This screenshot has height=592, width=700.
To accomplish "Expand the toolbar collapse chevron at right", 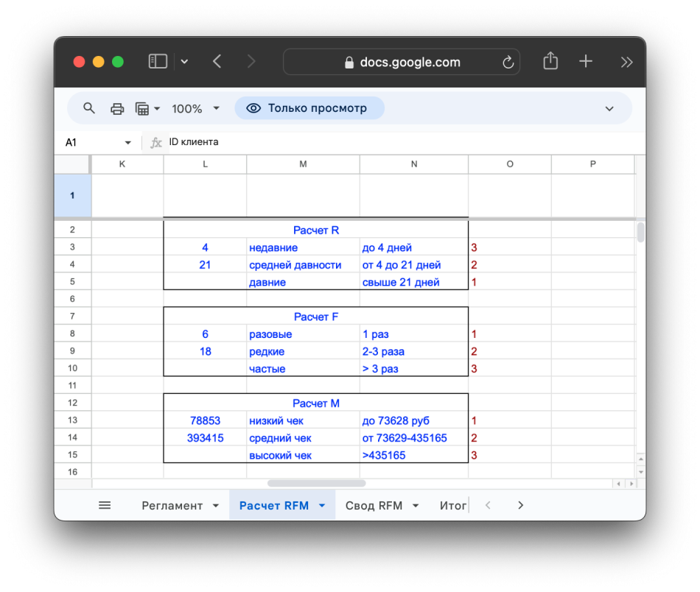I will [609, 108].
